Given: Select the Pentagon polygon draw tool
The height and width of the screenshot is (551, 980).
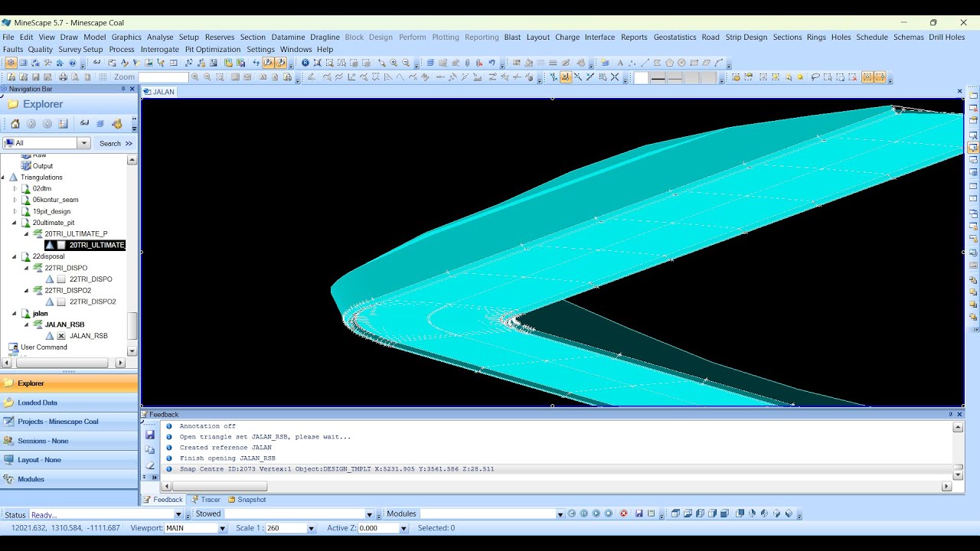Looking at the screenshot, I should point(669,63).
